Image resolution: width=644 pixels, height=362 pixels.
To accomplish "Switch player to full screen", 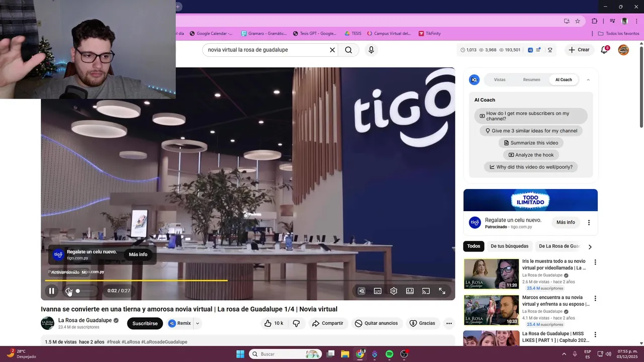I will [x=442, y=291].
